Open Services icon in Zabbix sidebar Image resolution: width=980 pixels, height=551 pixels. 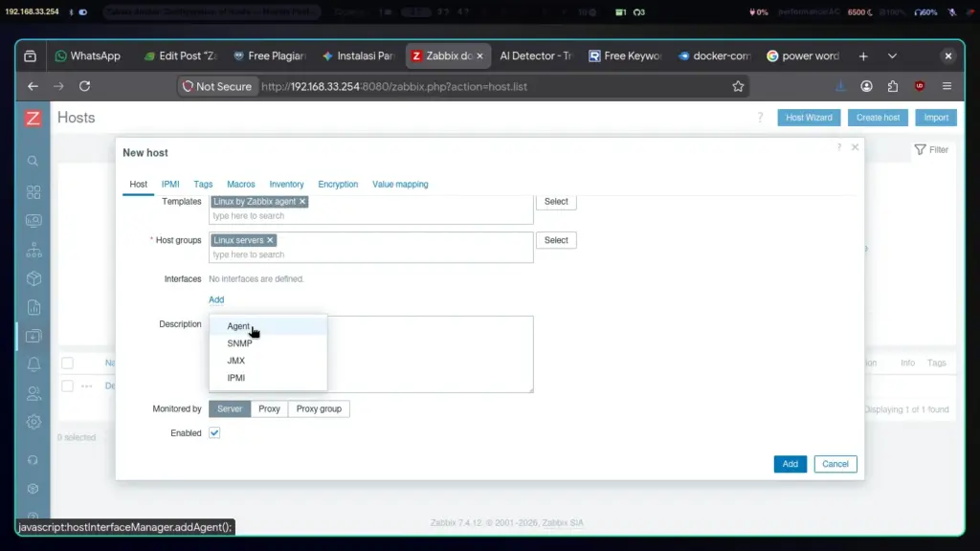[x=33, y=250]
